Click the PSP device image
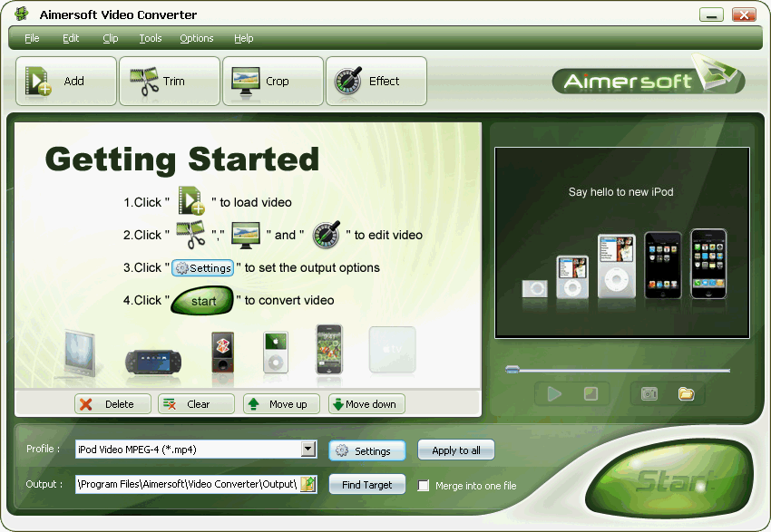This screenshot has height=532, width=771. [x=153, y=362]
